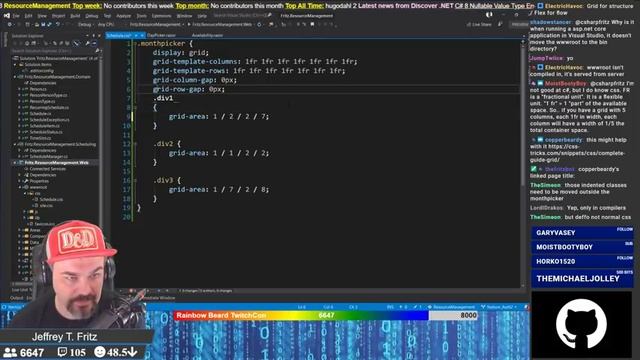Image resolution: width=640 pixels, height=360 pixels.
Task: Click the Start button for Fritz.ResourceManagement.Web
Action: coord(222,24)
